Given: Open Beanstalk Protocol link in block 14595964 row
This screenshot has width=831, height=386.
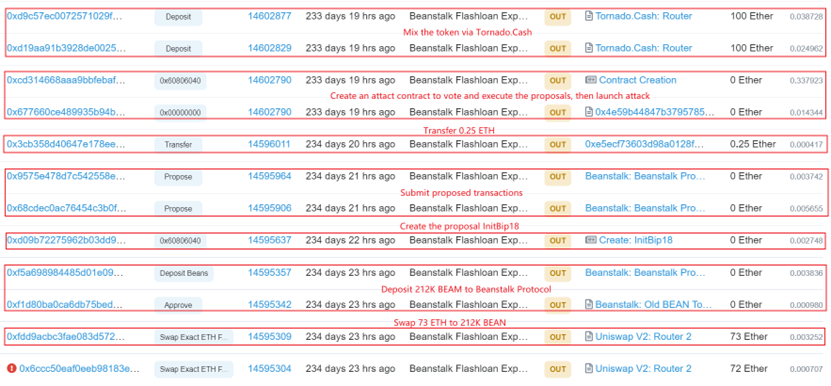Looking at the screenshot, I should point(646,176).
